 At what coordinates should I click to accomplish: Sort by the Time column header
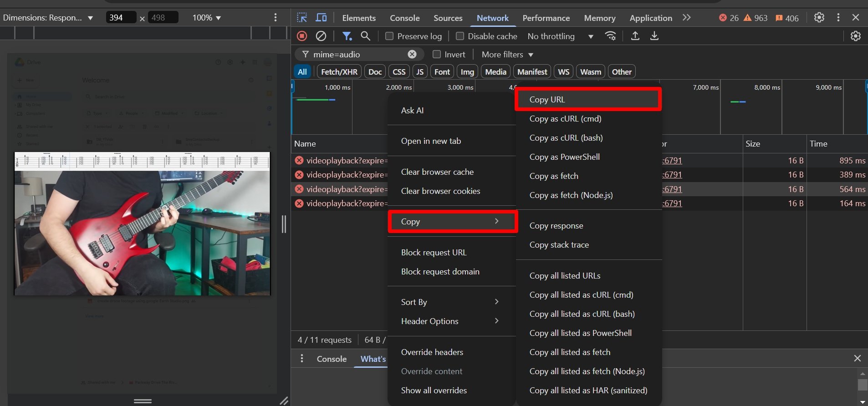pos(837,143)
